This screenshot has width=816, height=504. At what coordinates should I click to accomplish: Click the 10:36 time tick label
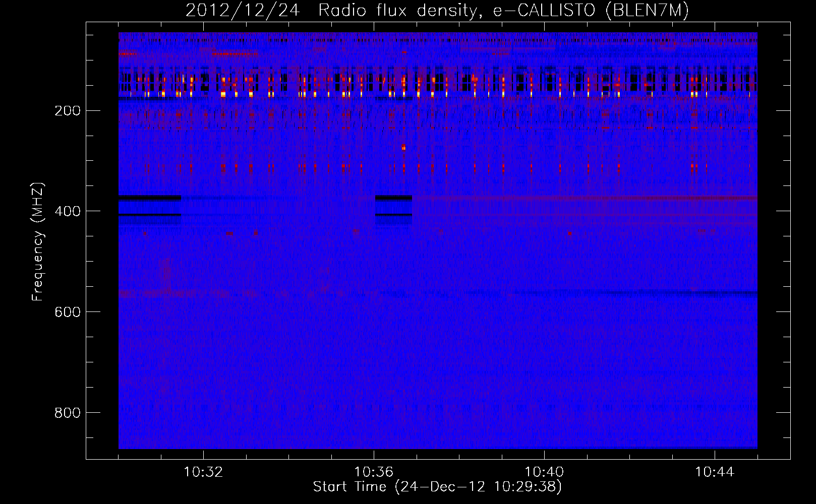374,472
